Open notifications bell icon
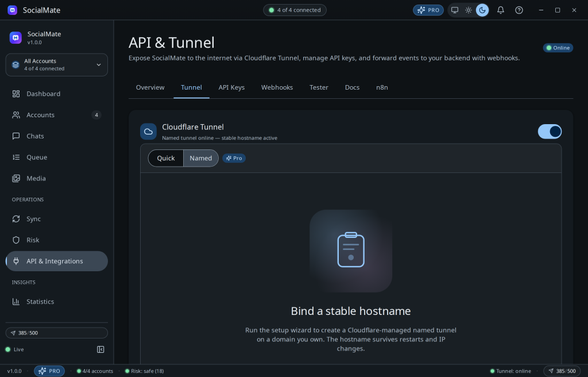The height and width of the screenshot is (377, 588). click(501, 10)
